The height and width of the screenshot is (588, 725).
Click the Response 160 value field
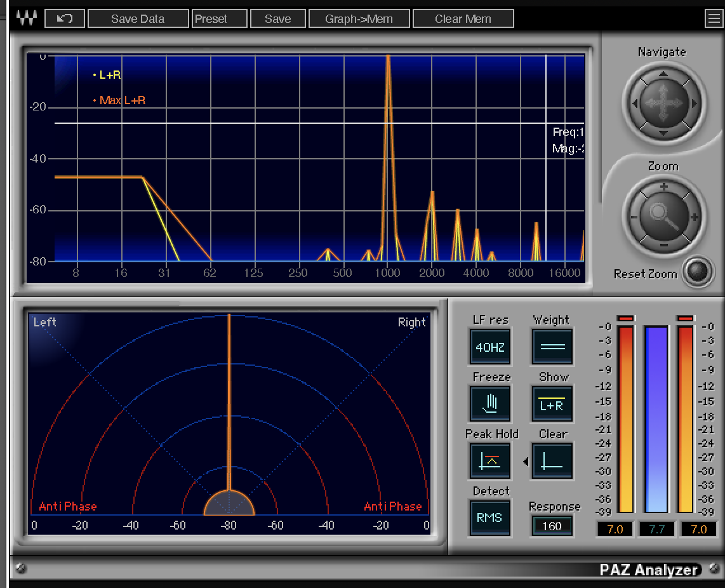552,526
